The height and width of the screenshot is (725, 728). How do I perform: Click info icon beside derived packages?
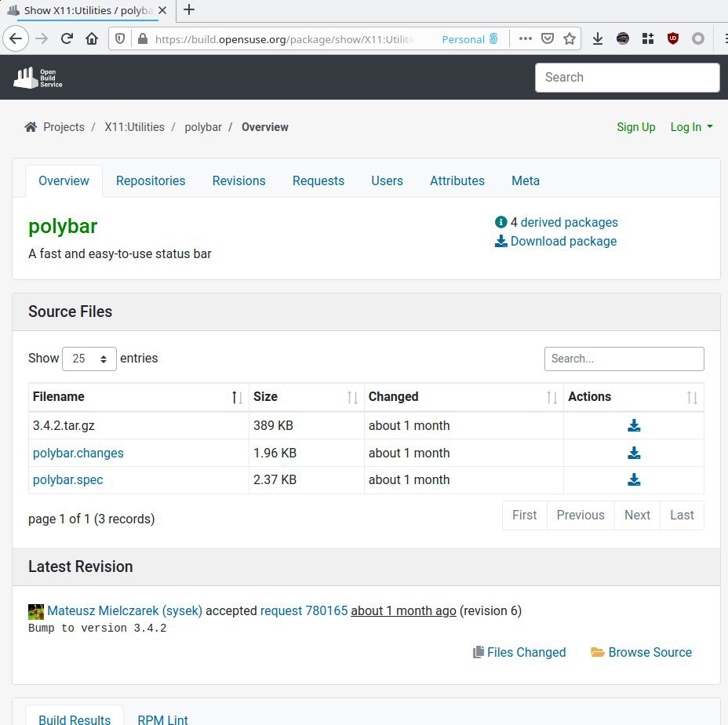click(501, 222)
